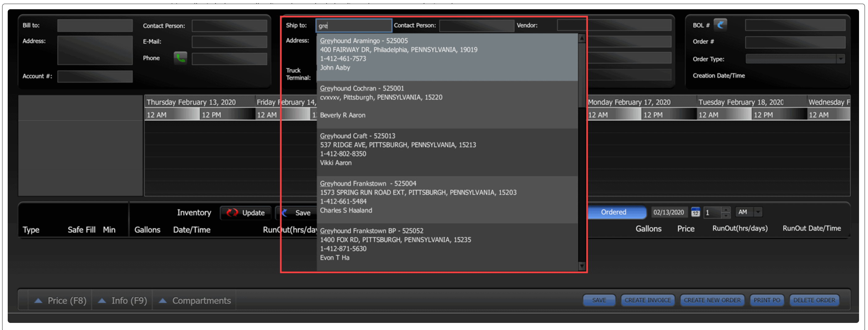Viewport: 868px width, 330px height.
Task: Click the hour stepper value field
Action: click(x=712, y=212)
